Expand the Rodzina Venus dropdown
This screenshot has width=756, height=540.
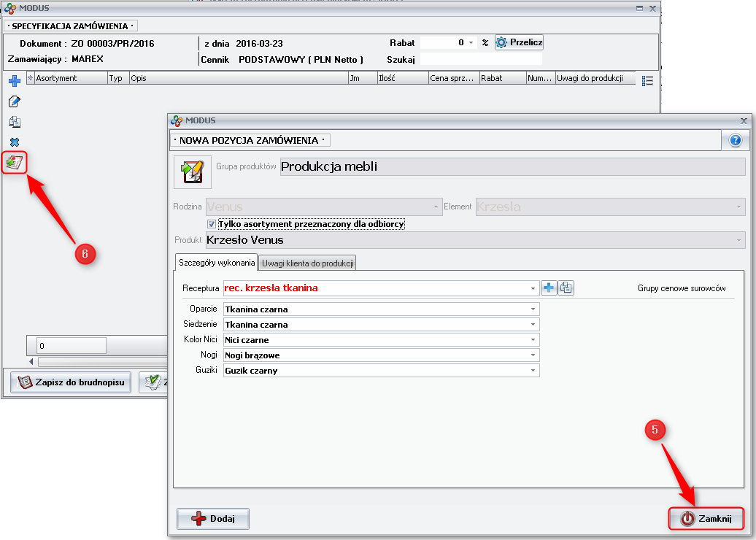pos(436,207)
